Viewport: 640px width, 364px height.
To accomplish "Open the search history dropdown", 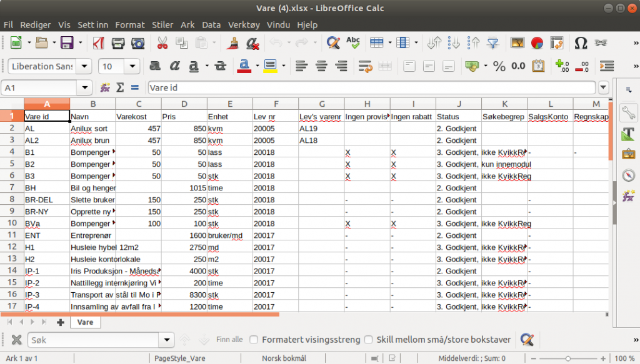I will click(x=166, y=340).
